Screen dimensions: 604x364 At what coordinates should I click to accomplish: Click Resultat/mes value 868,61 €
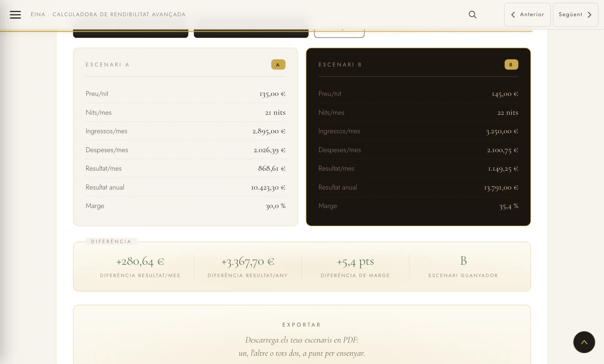tap(272, 168)
